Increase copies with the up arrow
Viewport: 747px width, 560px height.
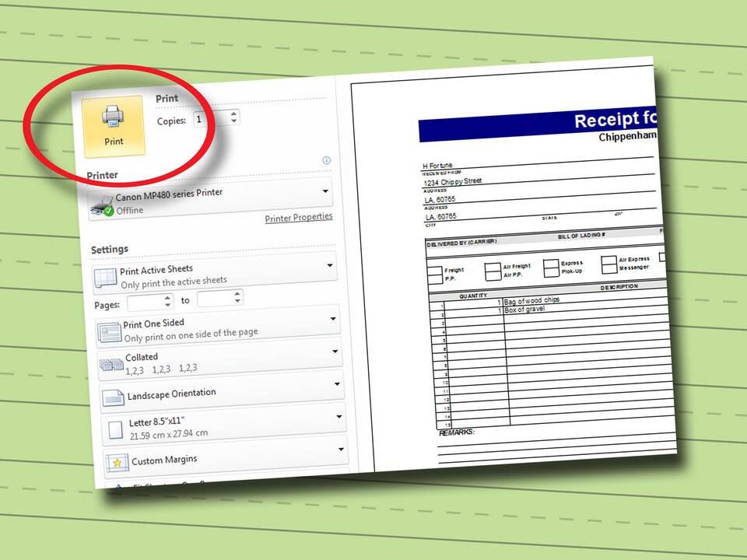click(x=233, y=114)
